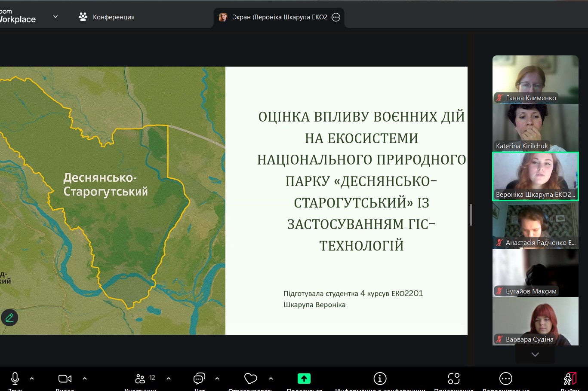The height and width of the screenshot is (391, 588).
Task: Open the Zoom Workplace dropdown chevron
Action: 55,17
